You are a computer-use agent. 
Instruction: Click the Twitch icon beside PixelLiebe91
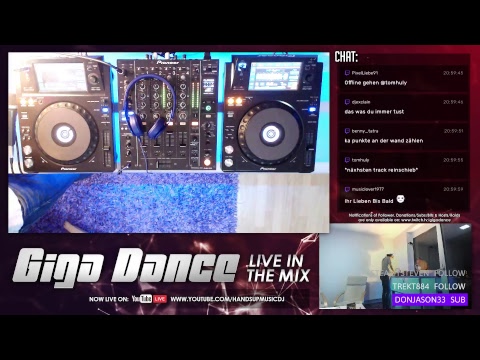pyautogui.click(x=347, y=73)
